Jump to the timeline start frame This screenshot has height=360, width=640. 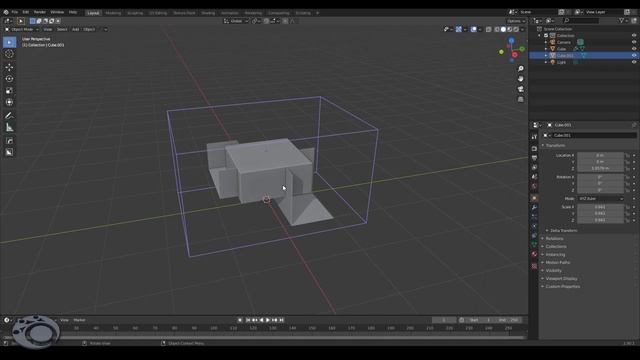248,320
